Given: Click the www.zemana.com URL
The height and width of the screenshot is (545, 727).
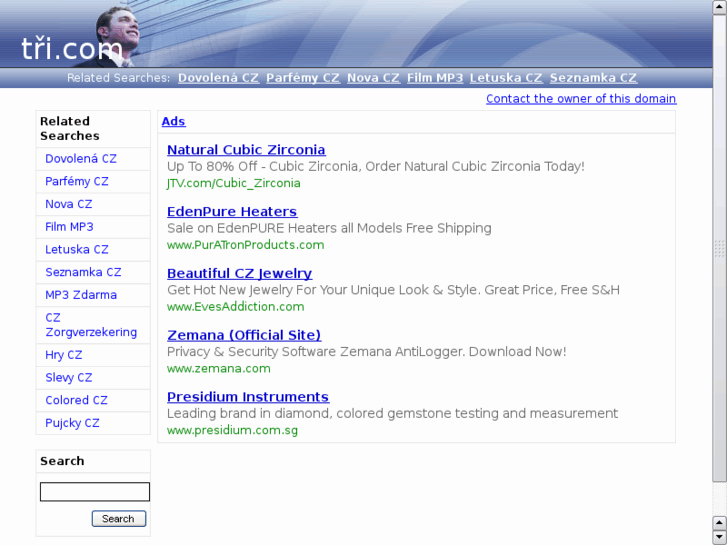Looking at the screenshot, I should [218, 369].
